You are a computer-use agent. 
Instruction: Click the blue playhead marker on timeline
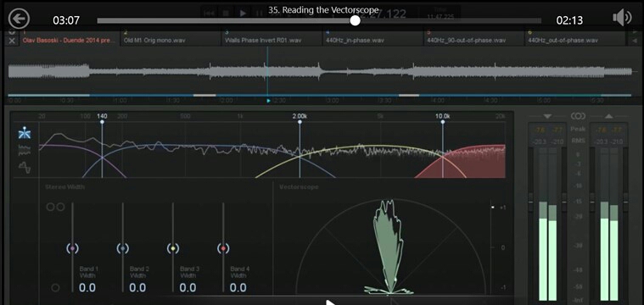(x=268, y=101)
